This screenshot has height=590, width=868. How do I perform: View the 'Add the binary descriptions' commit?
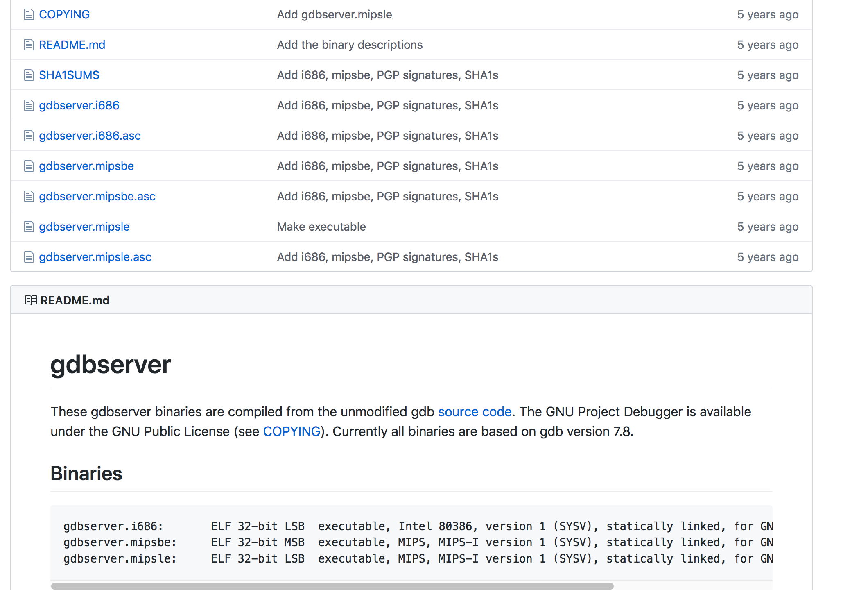[x=350, y=45]
